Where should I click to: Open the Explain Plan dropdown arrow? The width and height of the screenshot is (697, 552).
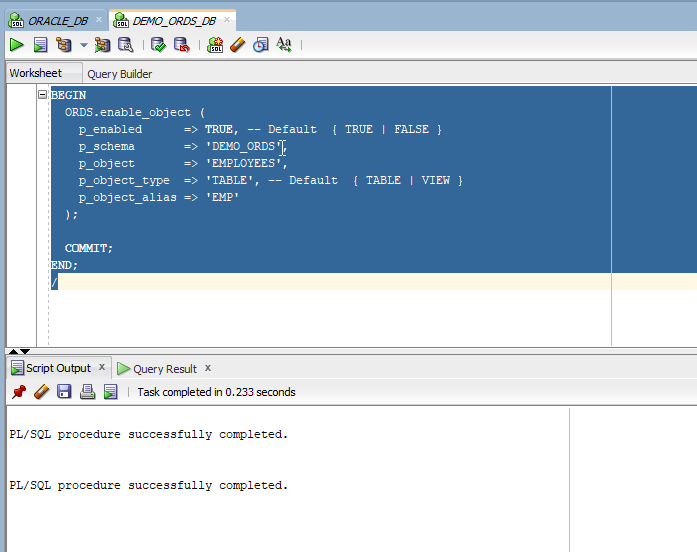tap(84, 44)
